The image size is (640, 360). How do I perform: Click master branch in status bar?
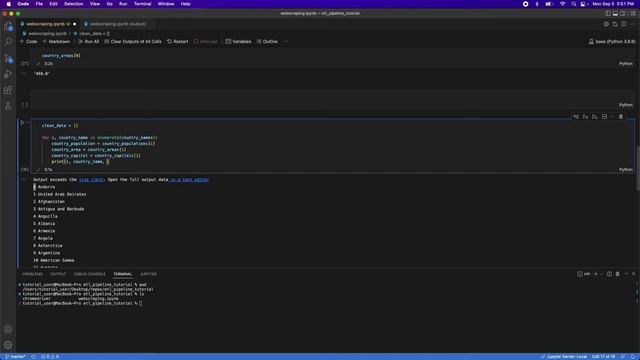pos(15,357)
